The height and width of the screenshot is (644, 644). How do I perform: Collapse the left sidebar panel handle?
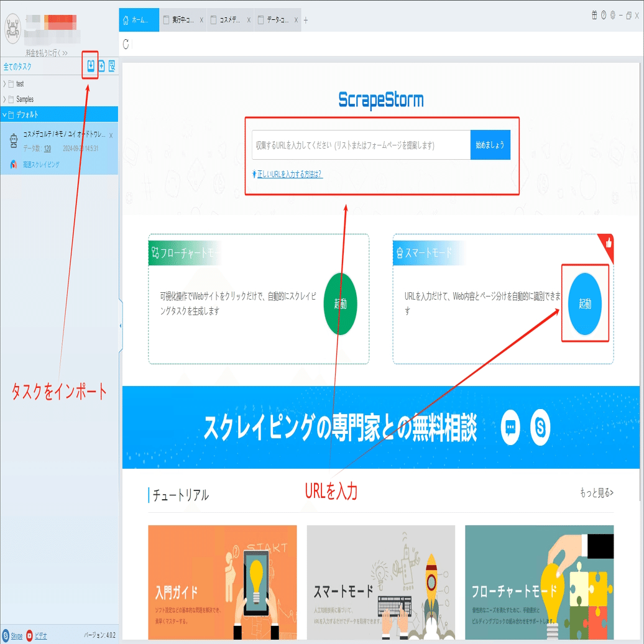point(121,326)
